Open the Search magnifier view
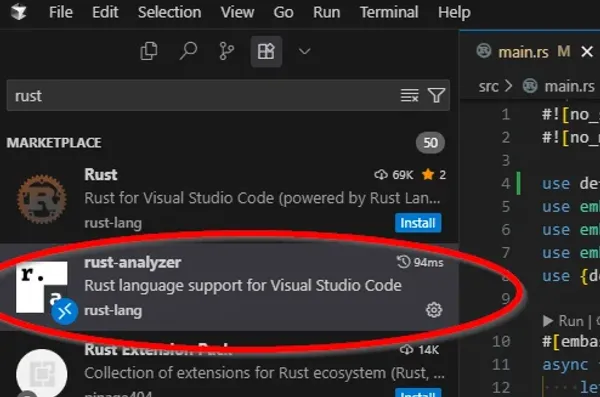 tap(188, 51)
